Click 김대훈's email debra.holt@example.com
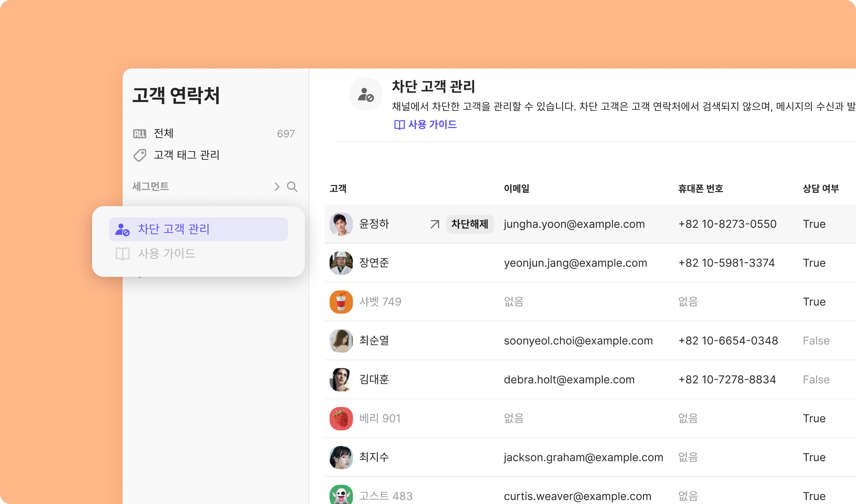The height and width of the screenshot is (504, 856). tap(569, 380)
